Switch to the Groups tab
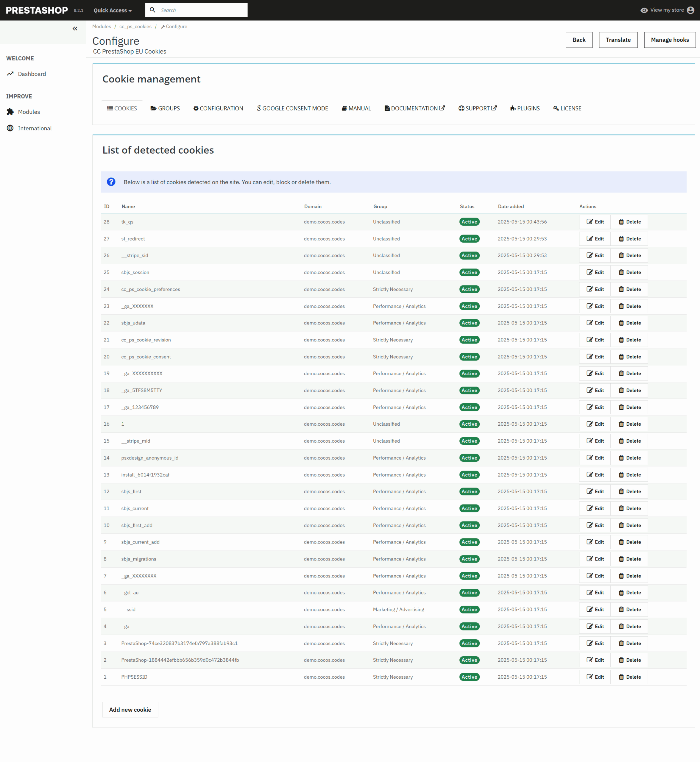The image size is (700, 762). [165, 108]
